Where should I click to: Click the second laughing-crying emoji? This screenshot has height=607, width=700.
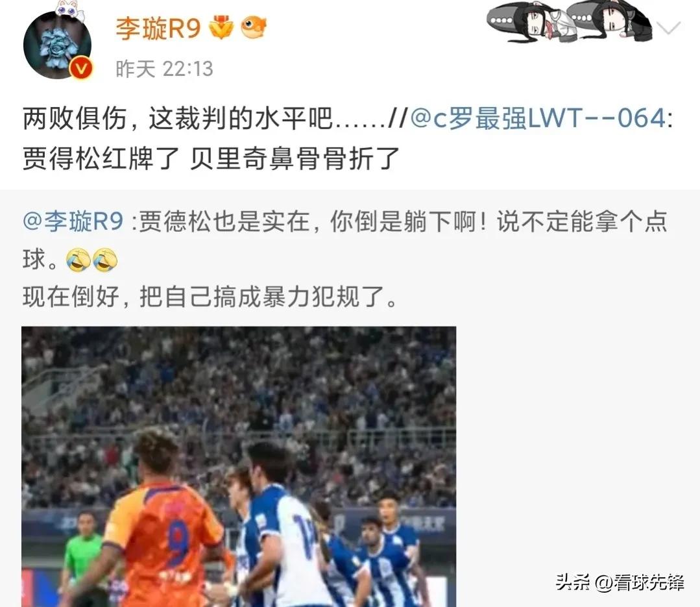105,260
